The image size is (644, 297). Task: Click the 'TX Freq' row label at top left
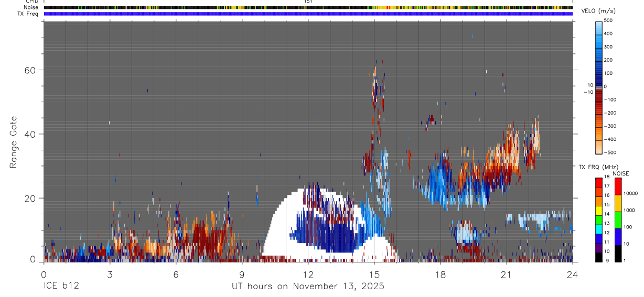pos(28,14)
